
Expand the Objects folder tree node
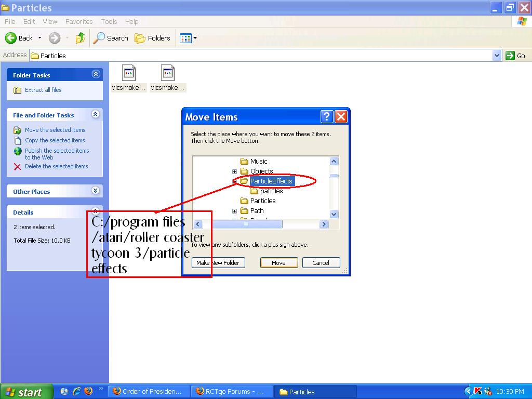(x=234, y=171)
